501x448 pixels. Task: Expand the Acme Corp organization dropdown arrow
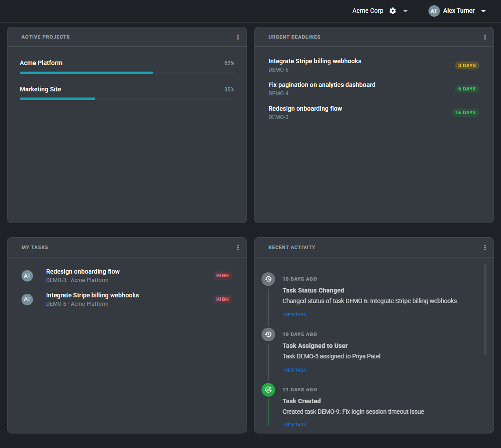[x=406, y=11]
